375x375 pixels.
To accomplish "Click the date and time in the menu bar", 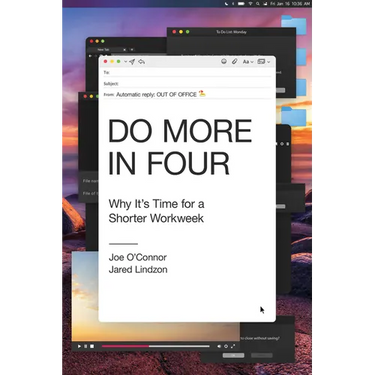I will [290, 4].
